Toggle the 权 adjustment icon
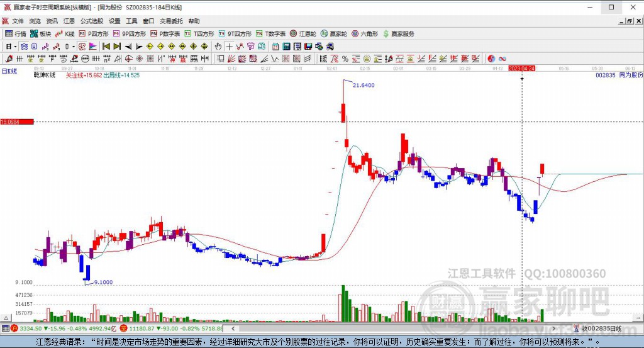Viewport: 644px width, 348px height. [82, 47]
